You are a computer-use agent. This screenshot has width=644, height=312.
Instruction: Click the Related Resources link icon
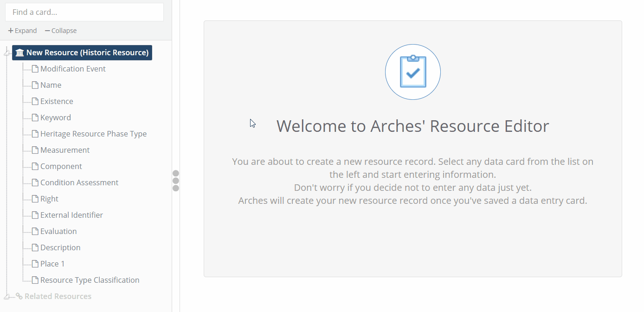(19, 296)
